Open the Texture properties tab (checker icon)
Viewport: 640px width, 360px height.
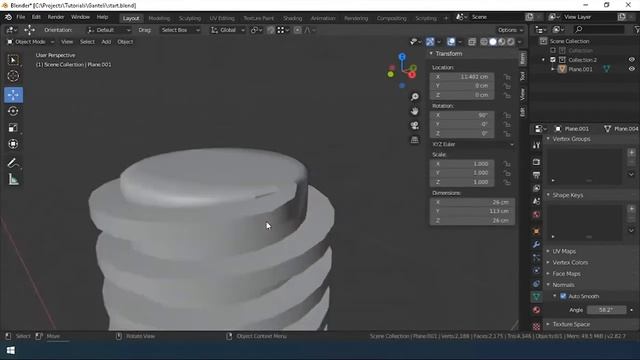(x=536, y=326)
